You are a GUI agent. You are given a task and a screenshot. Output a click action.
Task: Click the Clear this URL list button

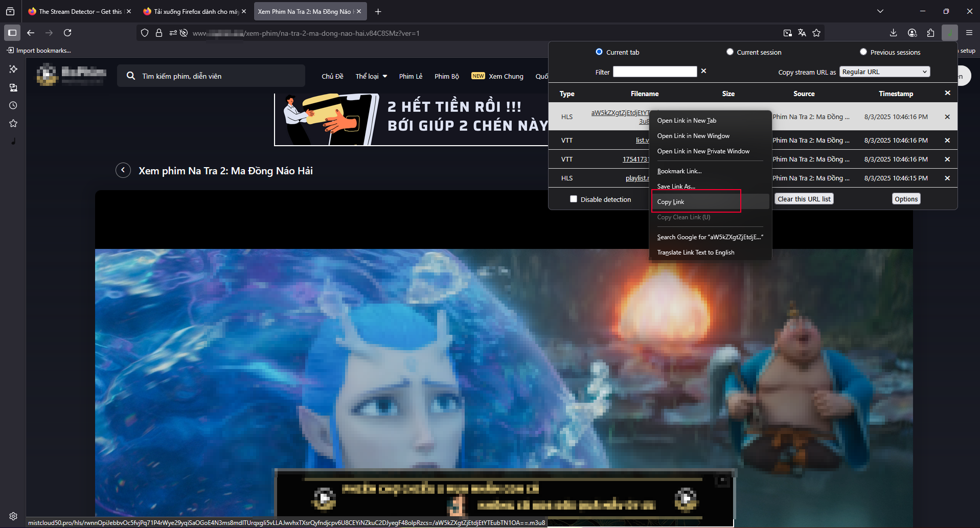point(804,199)
